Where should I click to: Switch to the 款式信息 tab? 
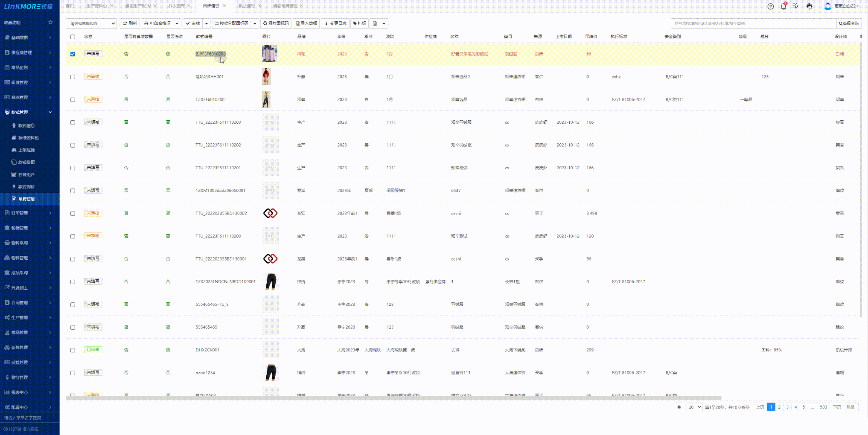click(x=246, y=6)
